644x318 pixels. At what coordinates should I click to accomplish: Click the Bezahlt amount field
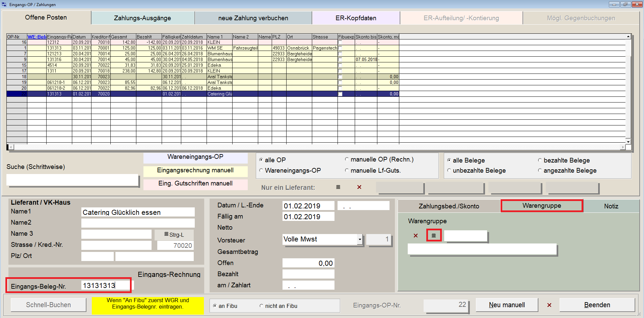(x=308, y=274)
